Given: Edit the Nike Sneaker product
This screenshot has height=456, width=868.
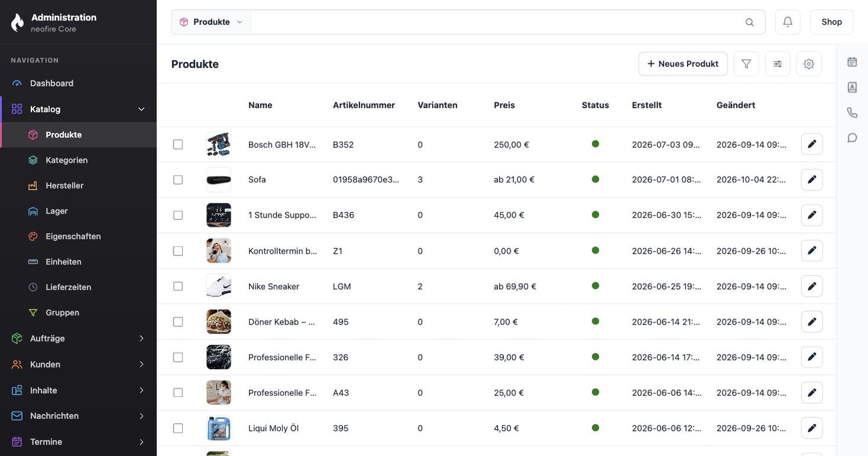Looking at the screenshot, I should click(x=812, y=286).
